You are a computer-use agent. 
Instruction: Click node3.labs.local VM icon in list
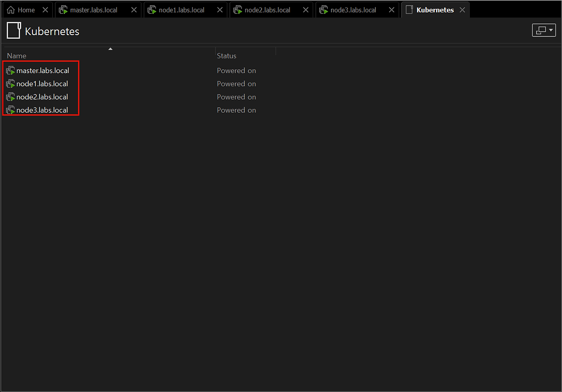tap(11, 110)
